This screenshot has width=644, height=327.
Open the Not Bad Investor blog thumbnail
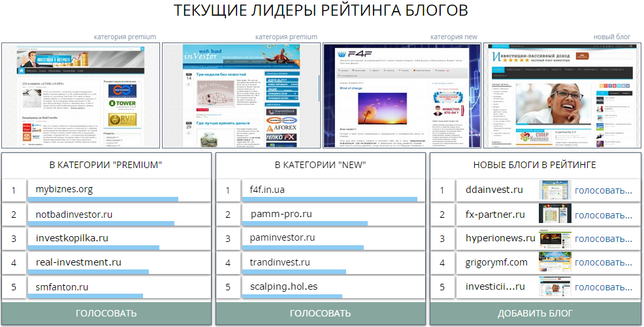(241, 95)
